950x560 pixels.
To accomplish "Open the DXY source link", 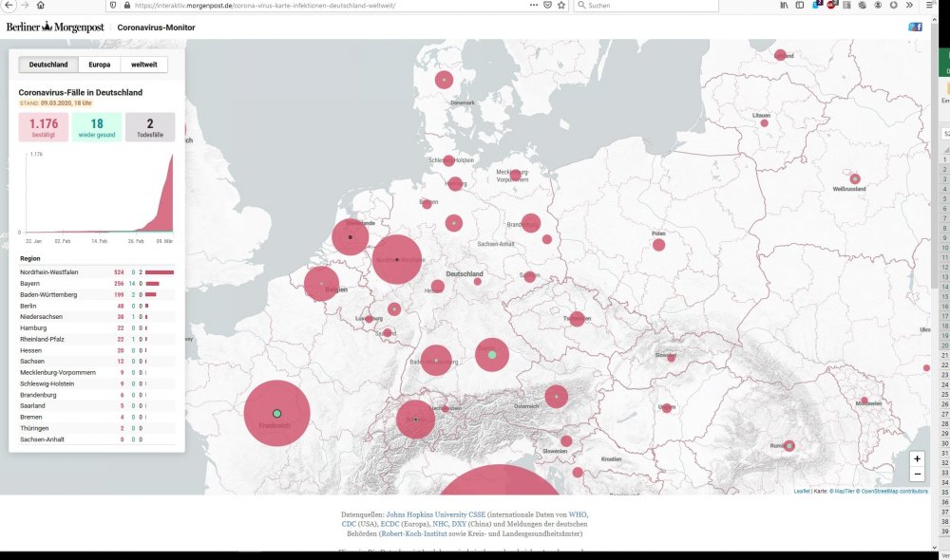I will pos(459,524).
